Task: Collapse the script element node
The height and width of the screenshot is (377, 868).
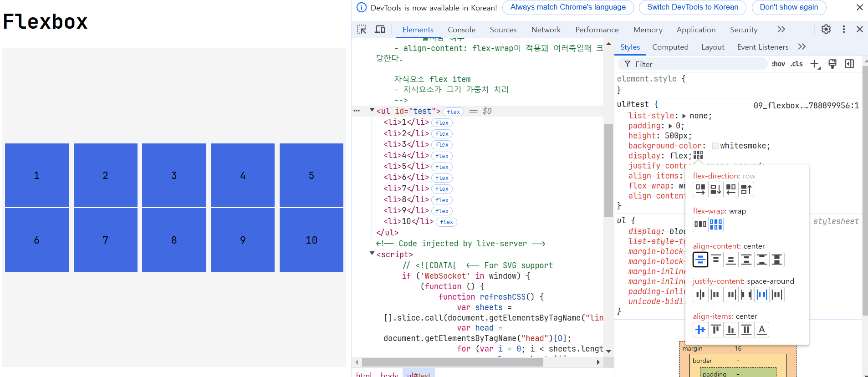Action: (x=372, y=254)
